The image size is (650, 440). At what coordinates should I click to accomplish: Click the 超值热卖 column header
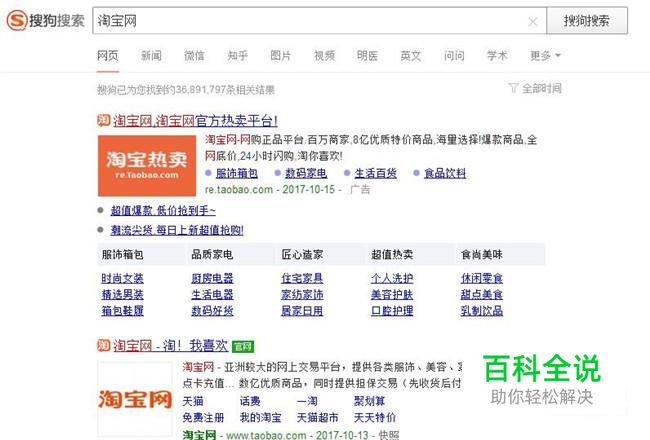click(x=392, y=255)
